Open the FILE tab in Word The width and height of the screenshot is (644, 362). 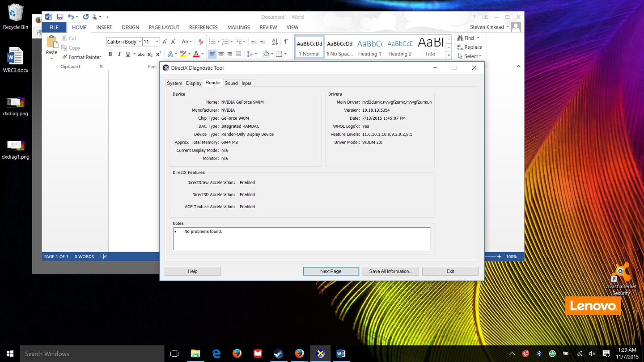[x=54, y=27]
